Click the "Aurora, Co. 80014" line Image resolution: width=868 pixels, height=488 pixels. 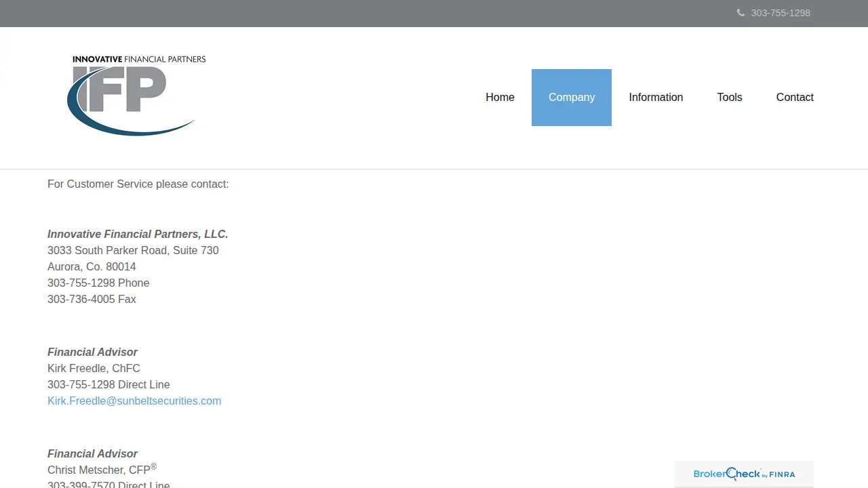[x=92, y=266]
